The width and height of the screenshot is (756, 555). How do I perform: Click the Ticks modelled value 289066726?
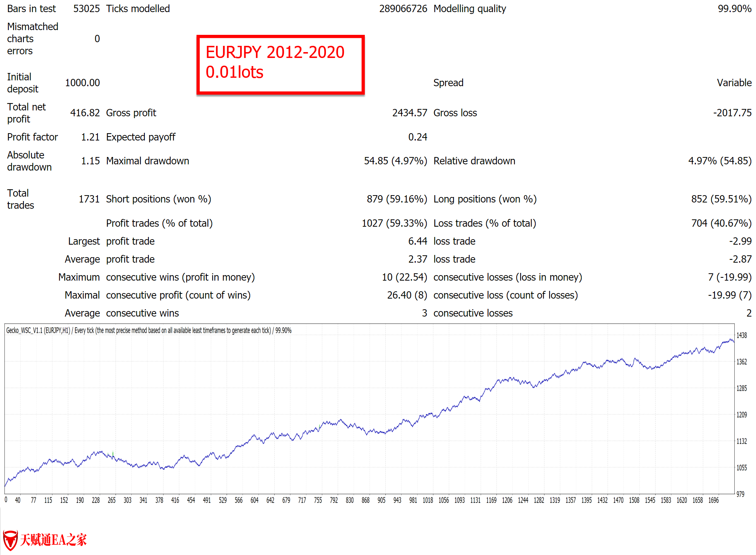pyautogui.click(x=403, y=9)
